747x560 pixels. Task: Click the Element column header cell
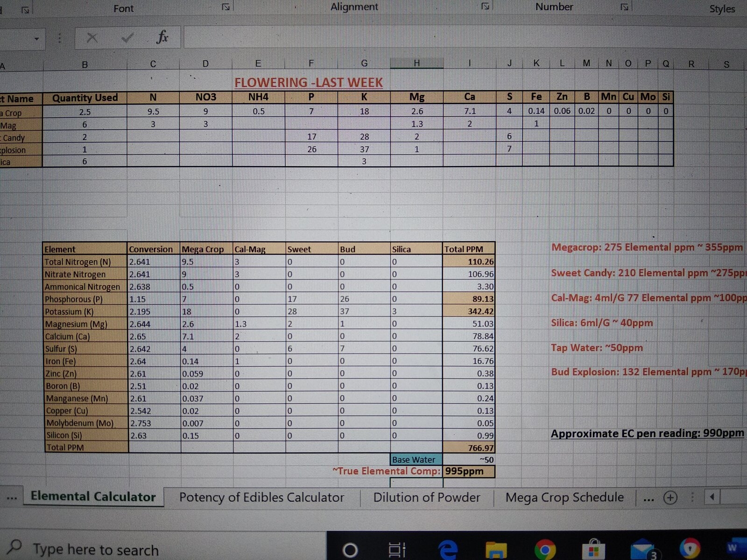click(x=85, y=249)
